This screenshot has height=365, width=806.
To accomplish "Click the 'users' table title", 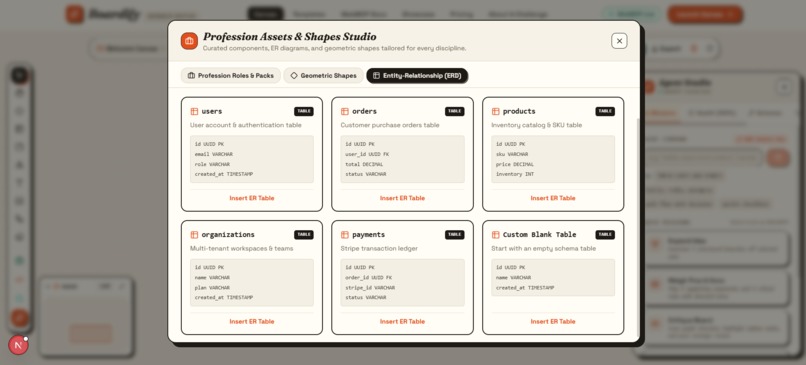I will [212, 111].
